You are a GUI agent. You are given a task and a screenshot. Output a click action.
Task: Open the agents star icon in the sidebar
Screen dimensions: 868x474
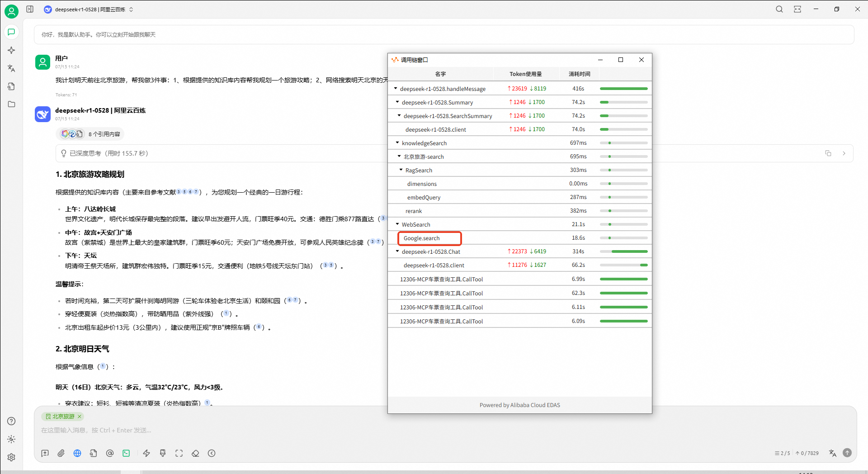pyautogui.click(x=11, y=50)
